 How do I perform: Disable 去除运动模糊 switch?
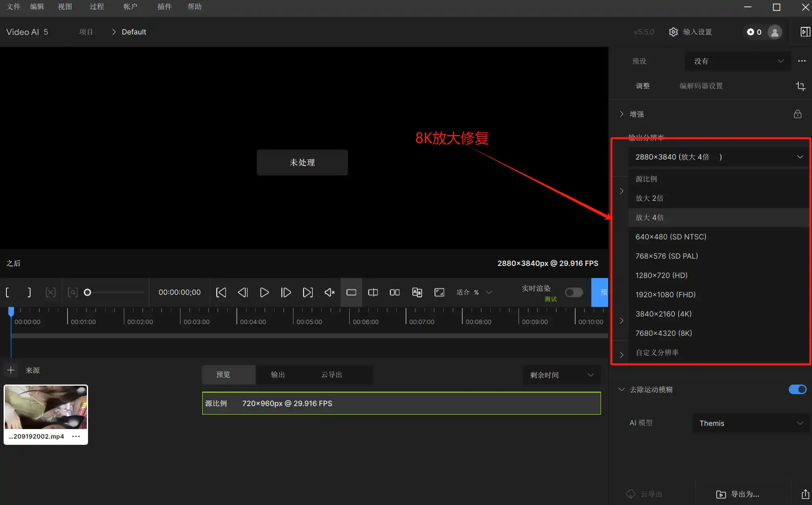pos(798,389)
